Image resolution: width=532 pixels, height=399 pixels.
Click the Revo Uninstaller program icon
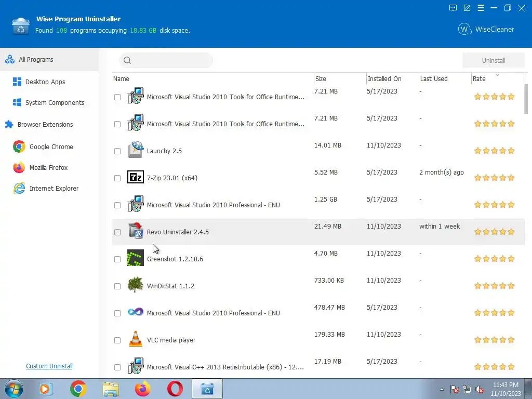[x=136, y=231]
